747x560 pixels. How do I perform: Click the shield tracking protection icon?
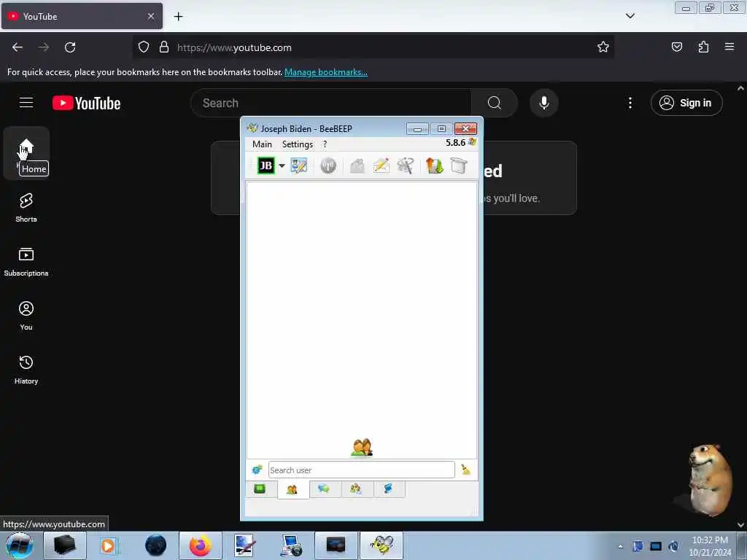point(144,47)
